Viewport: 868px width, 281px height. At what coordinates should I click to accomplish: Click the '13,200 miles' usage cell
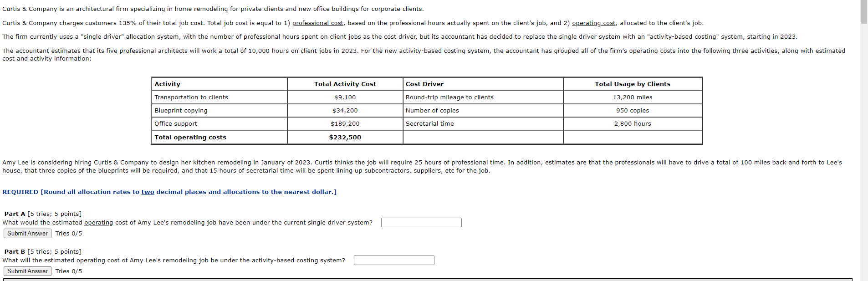tap(633, 97)
